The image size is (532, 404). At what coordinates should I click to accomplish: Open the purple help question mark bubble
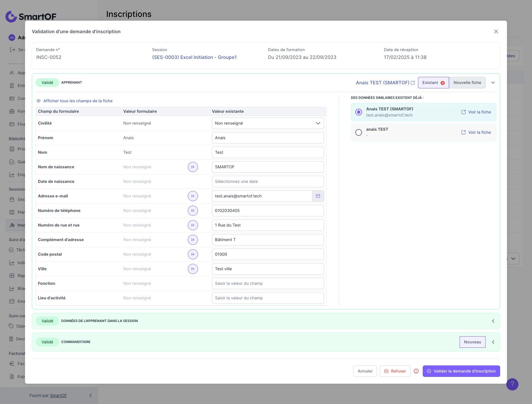(512, 384)
